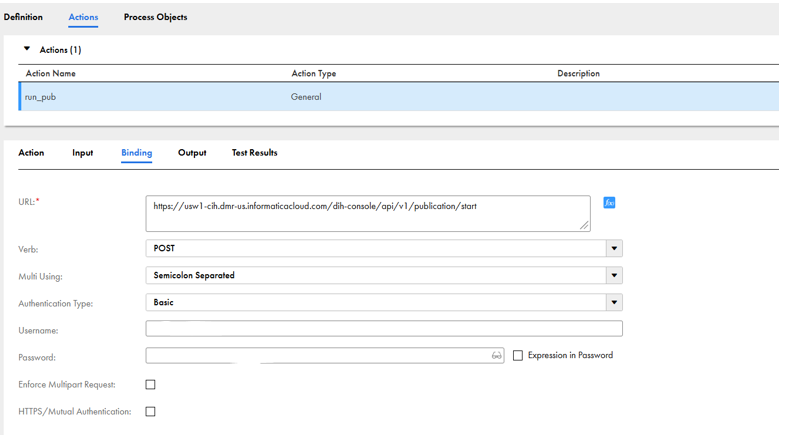The height and width of the screenshot is (444, 806).
Task: Select the Binding sub-tab
Action: (x=137, y=153)
